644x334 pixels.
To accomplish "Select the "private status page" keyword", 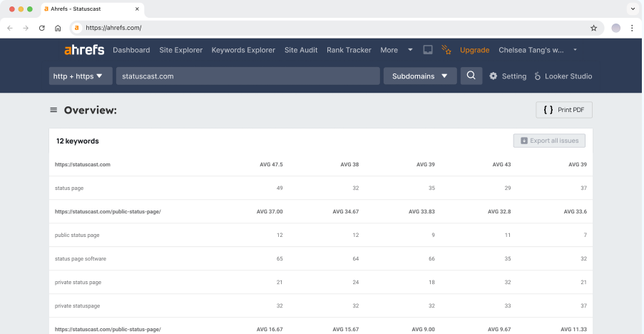I will coord(78,282).
